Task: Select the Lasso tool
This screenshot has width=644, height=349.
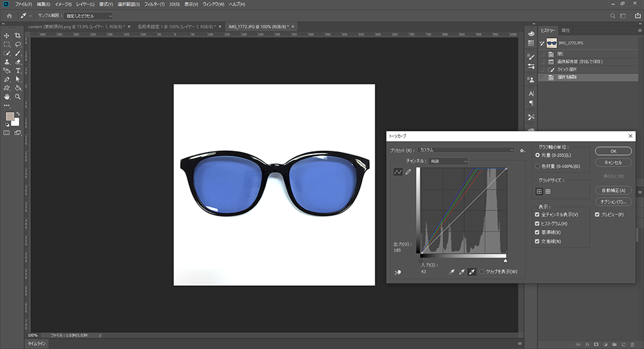Action: (18, 44)
